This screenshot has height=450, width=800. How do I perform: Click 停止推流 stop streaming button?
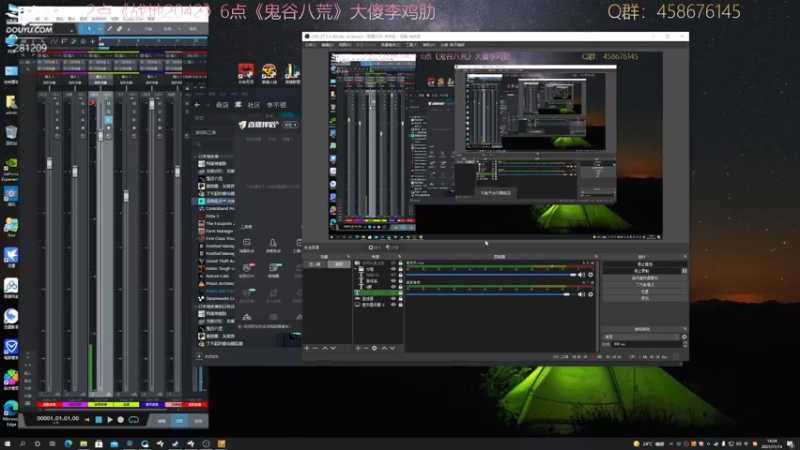(644, 264)
